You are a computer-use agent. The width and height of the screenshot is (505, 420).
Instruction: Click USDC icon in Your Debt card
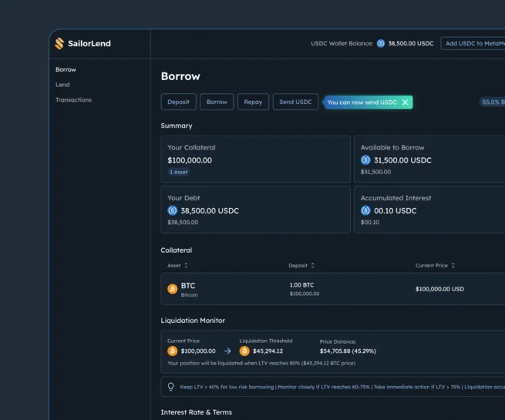pos(172,210)
